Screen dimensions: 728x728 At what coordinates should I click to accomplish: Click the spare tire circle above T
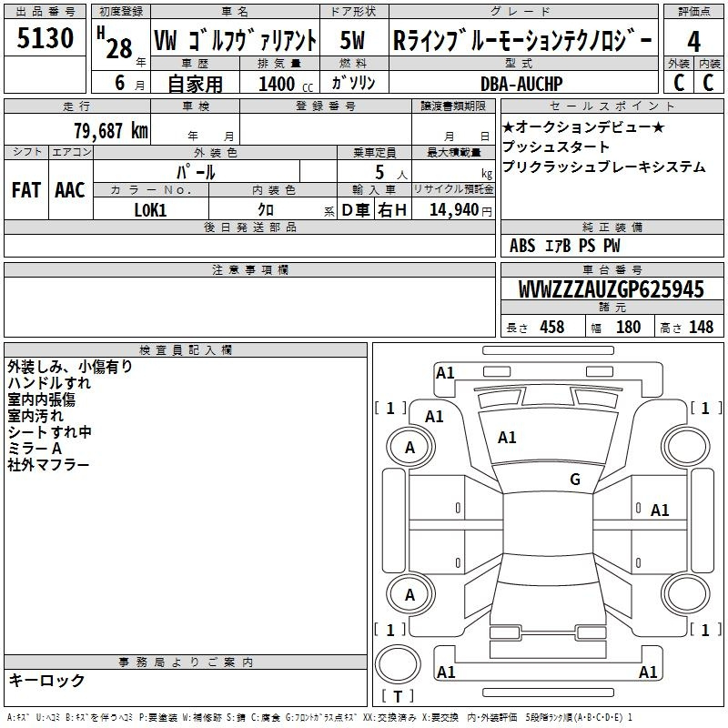click(x=398, y=664)
